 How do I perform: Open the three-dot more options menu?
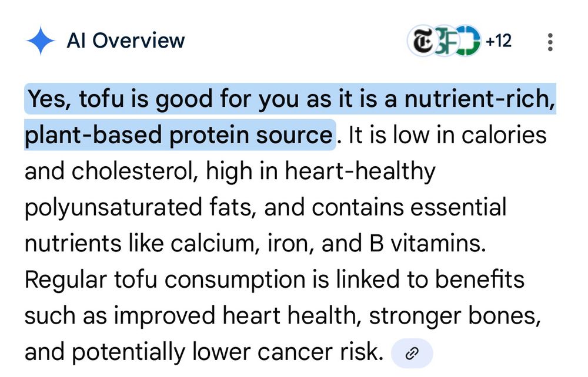[550, 42]
